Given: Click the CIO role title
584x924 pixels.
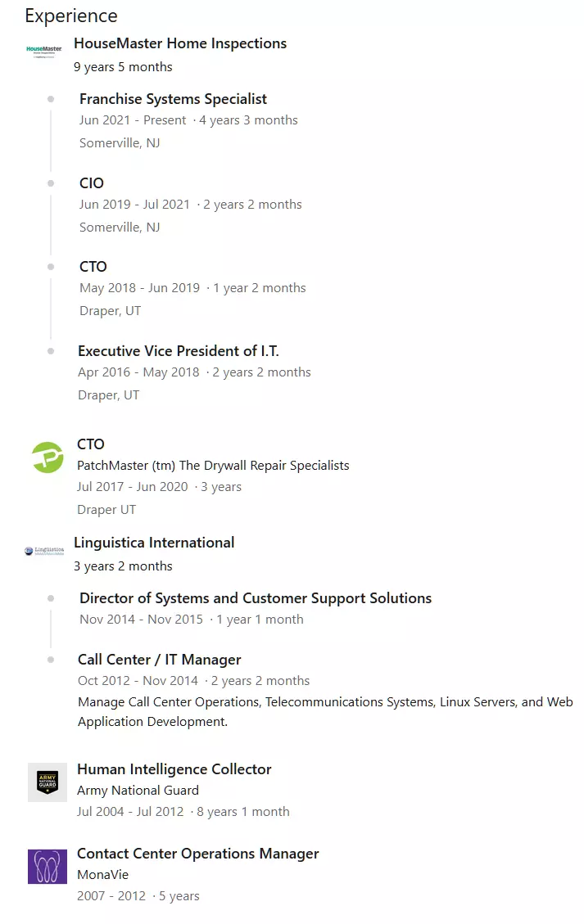Looking at the screenshot, I should click(92, 183).
